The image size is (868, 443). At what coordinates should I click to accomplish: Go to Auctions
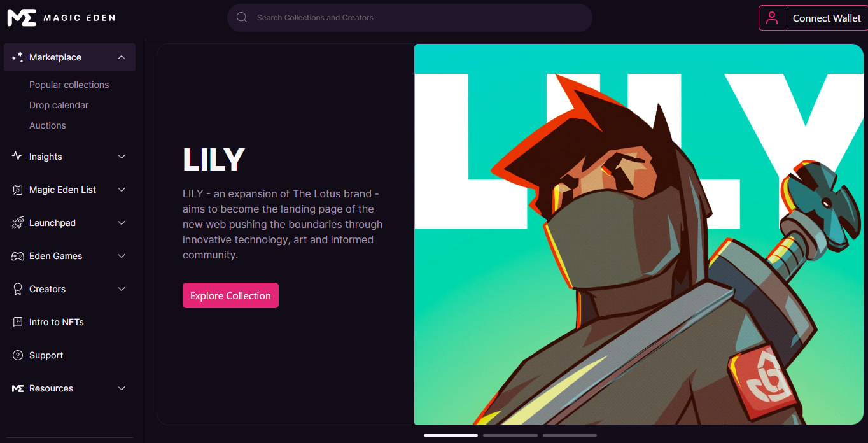[47, 125]
